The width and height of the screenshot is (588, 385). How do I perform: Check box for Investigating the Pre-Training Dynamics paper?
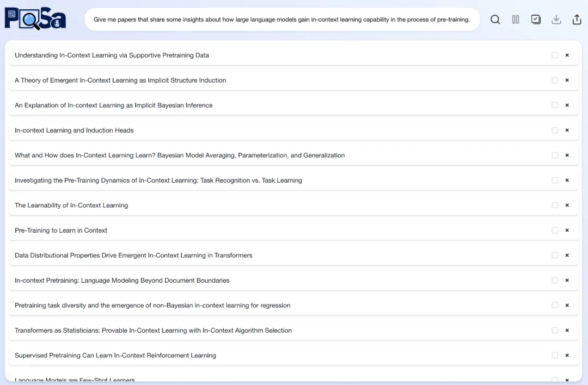tap(555, 180)
